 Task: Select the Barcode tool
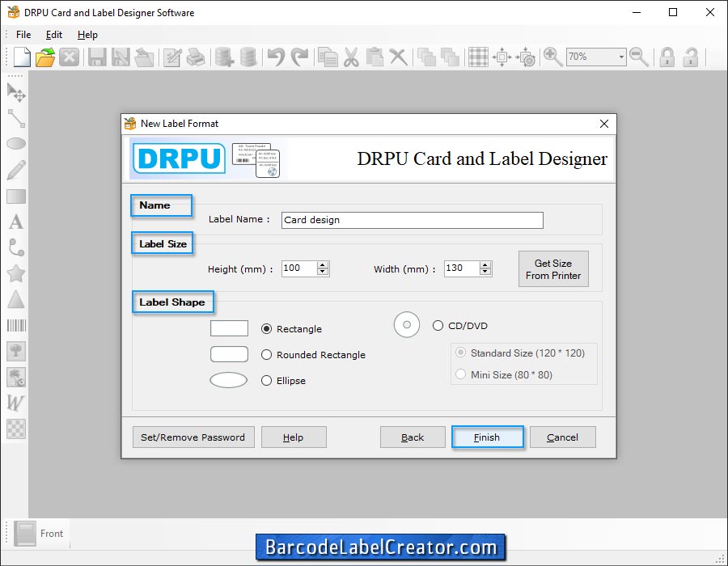16,325
